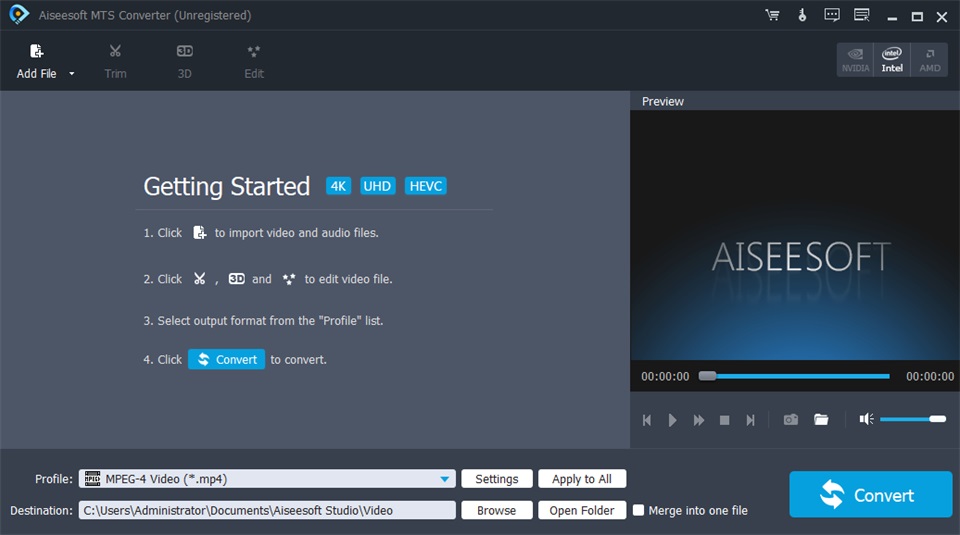
Task: Open the 3D settings tool
Action: click(x=184, y=62)
